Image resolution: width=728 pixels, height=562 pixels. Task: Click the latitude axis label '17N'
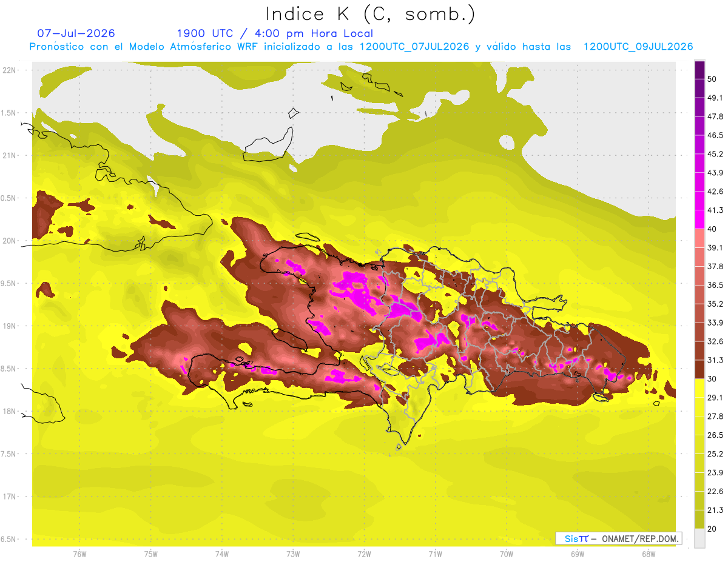coord(10,497)
